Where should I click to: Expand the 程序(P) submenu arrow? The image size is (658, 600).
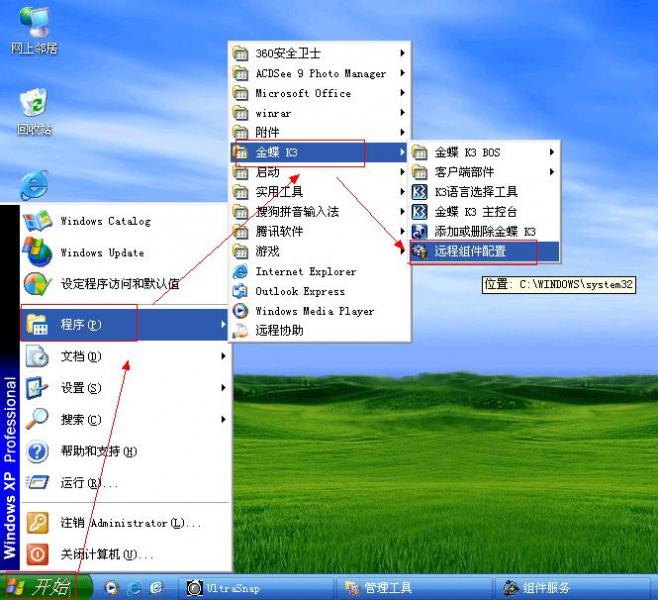(223, 324)
